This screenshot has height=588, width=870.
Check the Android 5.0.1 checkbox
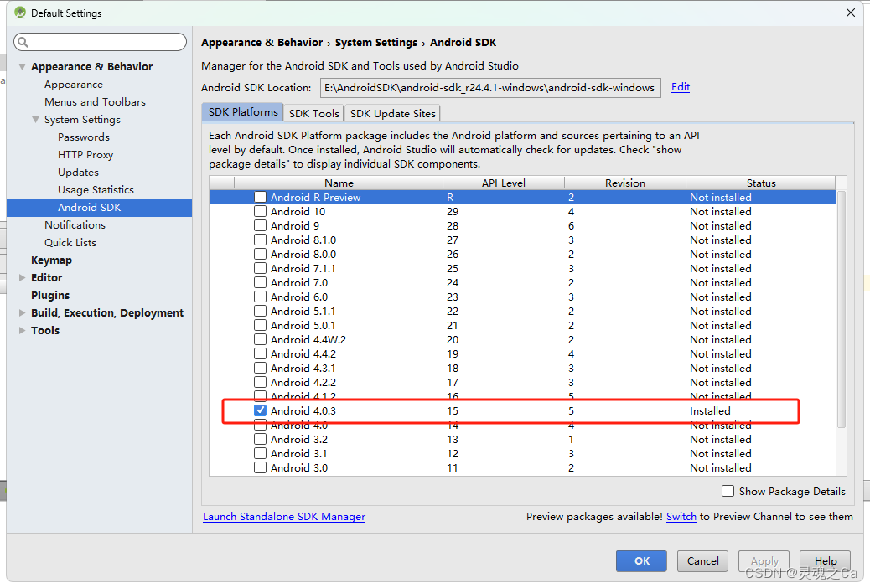click(260, 325)
